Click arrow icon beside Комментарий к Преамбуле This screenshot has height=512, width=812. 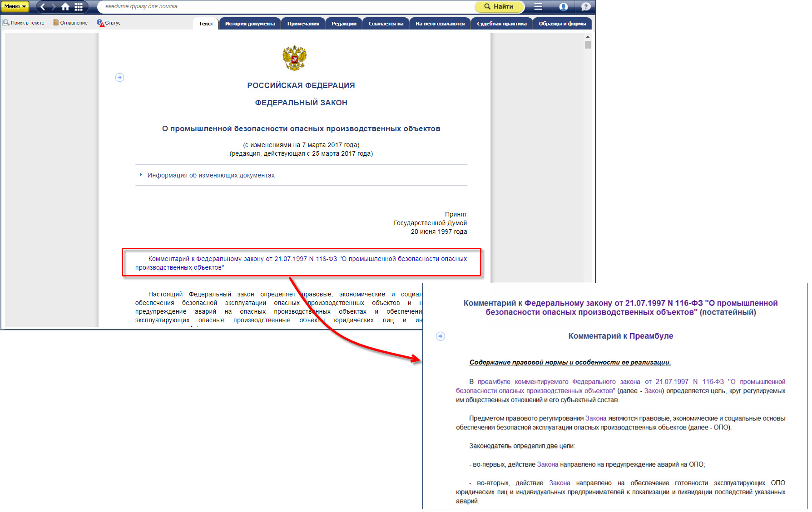[x=440, y=336]
